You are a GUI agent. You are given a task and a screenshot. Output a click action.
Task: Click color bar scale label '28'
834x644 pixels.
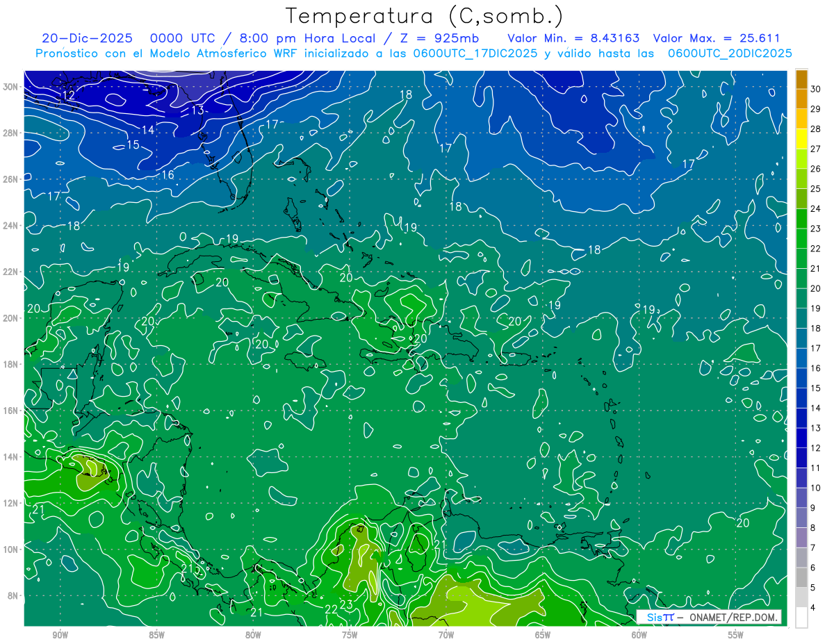[815, 129]
